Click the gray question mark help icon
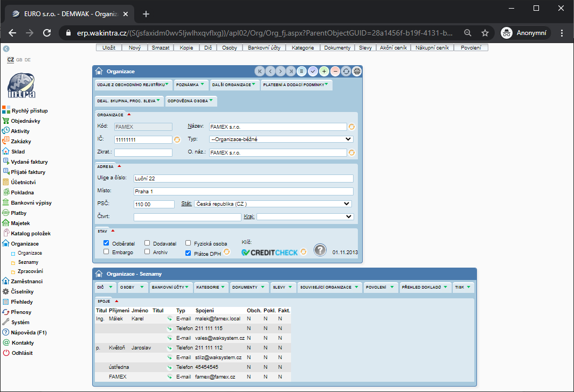 click(321, 250)
